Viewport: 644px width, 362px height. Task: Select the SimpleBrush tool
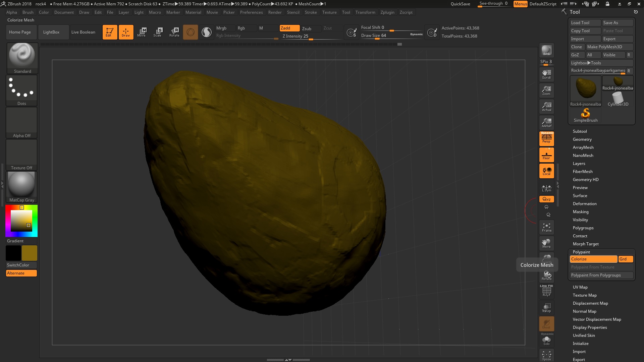pyautogui.click(x=585, y=115)
